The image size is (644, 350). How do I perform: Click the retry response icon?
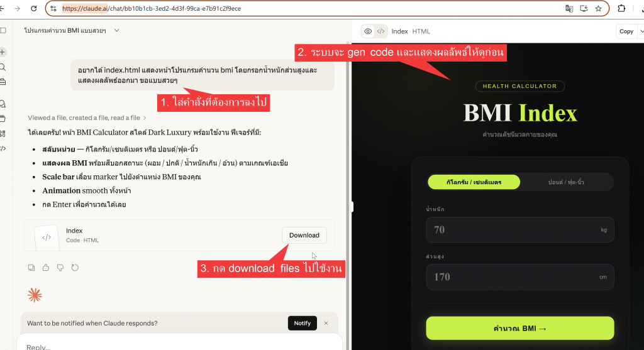point(75,268)
